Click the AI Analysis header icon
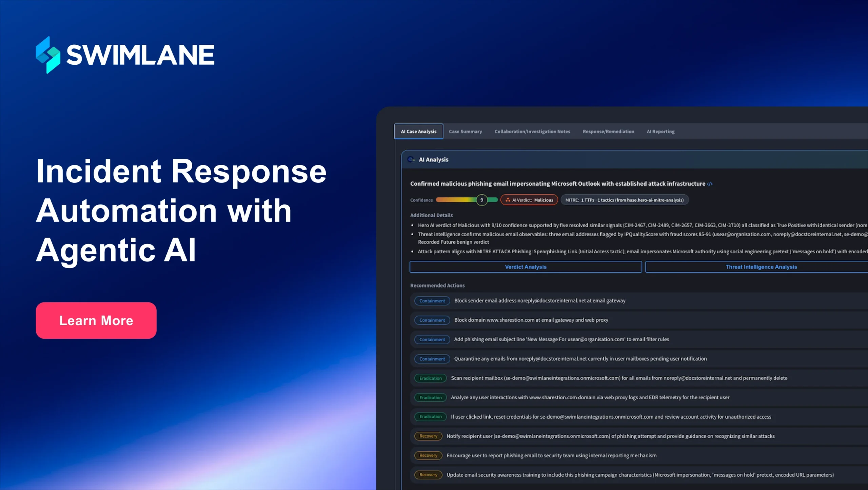This screenshot has height=490, width=868. pyautogui.click(x=411, y=159)
